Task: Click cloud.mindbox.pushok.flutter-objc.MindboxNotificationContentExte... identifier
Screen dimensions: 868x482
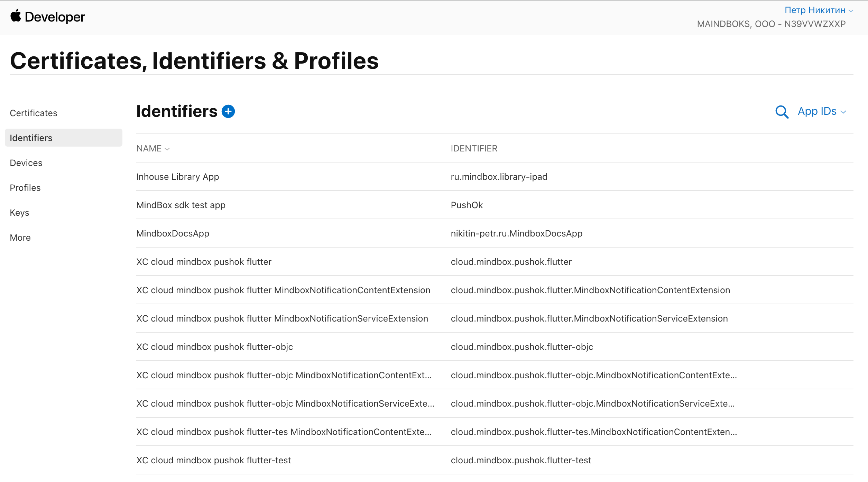Action: [x=594, y=375]
